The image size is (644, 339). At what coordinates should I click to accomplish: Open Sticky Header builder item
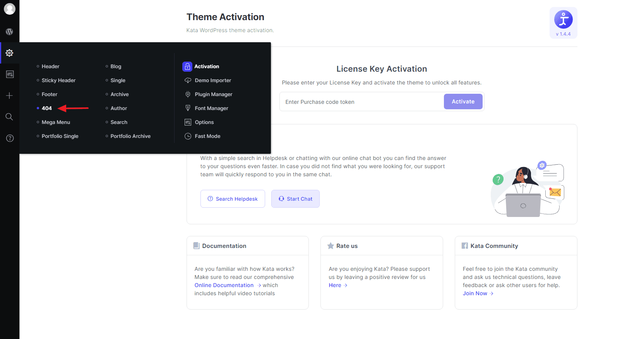pos(58,81)
